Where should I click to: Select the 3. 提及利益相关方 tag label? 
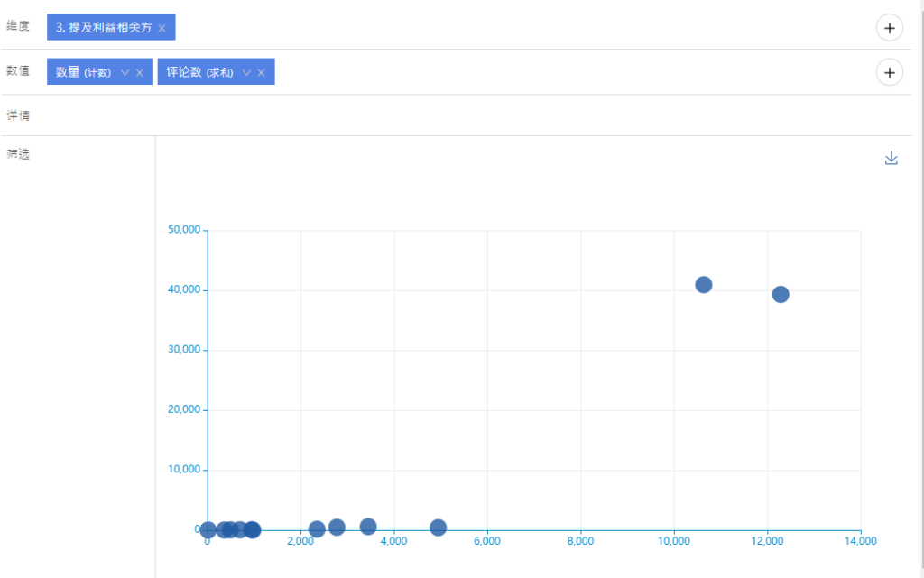pyautogui.click(x=104, y=28)
